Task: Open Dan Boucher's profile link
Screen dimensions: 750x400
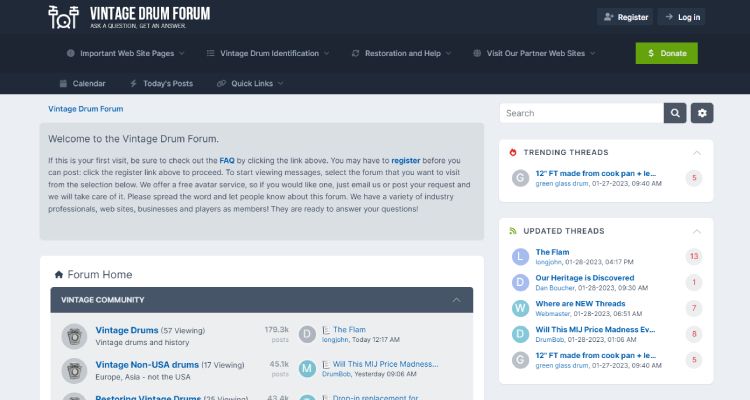Action: point(555,288)
